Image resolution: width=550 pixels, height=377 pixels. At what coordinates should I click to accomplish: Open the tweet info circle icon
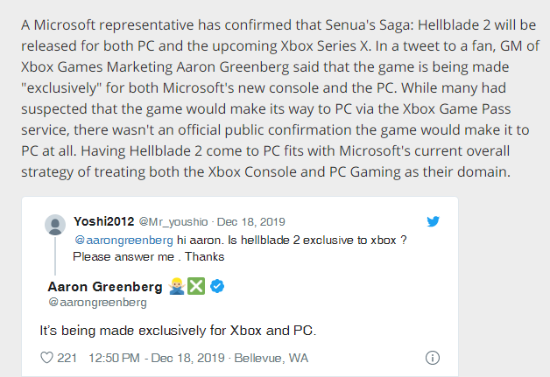432,358
